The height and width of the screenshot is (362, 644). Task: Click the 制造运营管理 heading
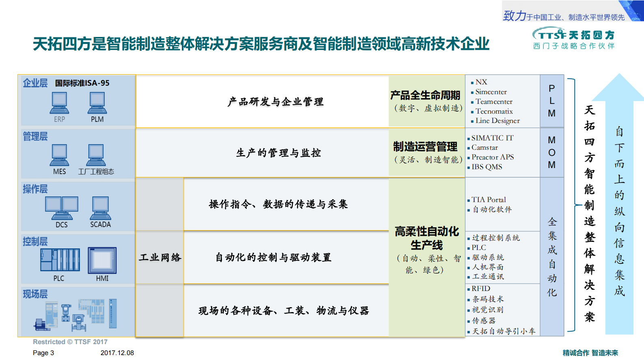[425, 147]
